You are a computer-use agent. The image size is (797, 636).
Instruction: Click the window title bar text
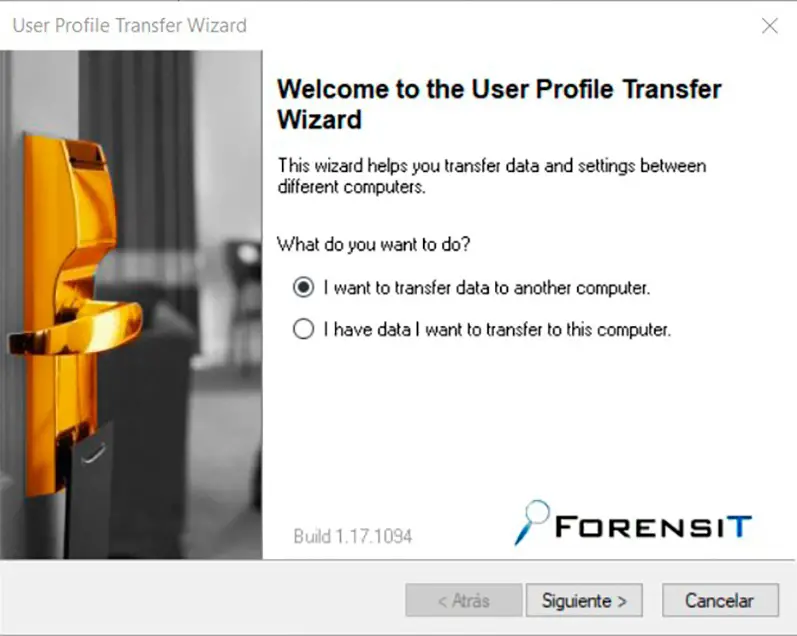coord(130,25)
